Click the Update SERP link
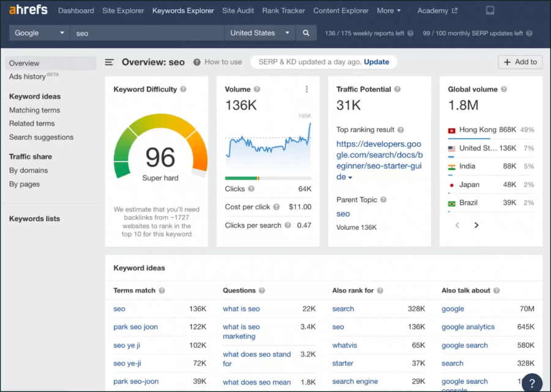The width and height of the screenshot is (551, 392). 377,62
